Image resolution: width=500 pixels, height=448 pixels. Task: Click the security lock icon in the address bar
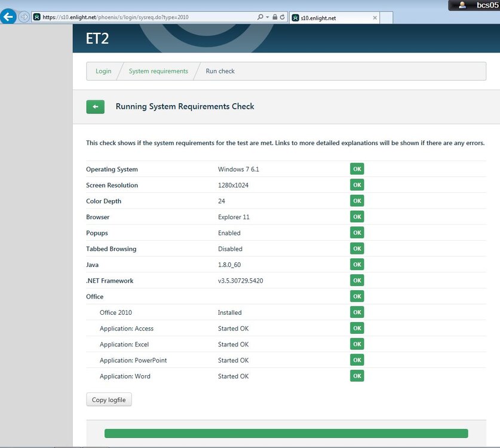click(275, 17)
